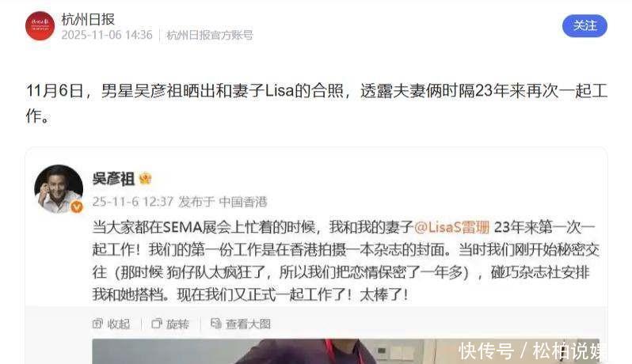The height and width of the screenshot is (364, 632).
Task: Click the 发布于 中国香港 location text
Action: [223, 201]
